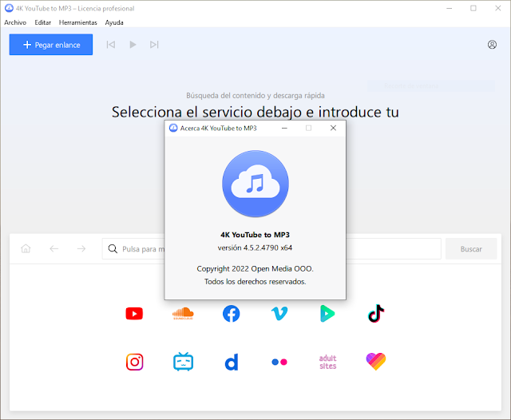Viewport: 511px width, 420px height.
Task: Click the version 4.5.2.4790 x64 text
Action: (255, 248)
